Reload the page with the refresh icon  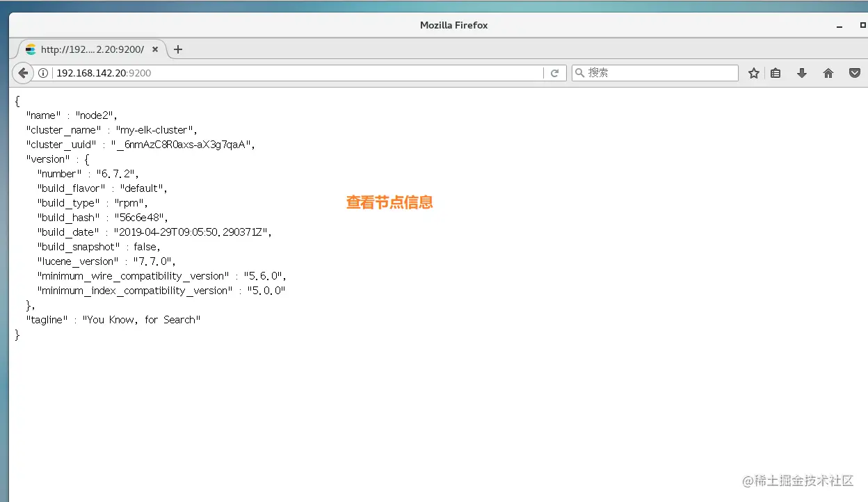[555, 72]
